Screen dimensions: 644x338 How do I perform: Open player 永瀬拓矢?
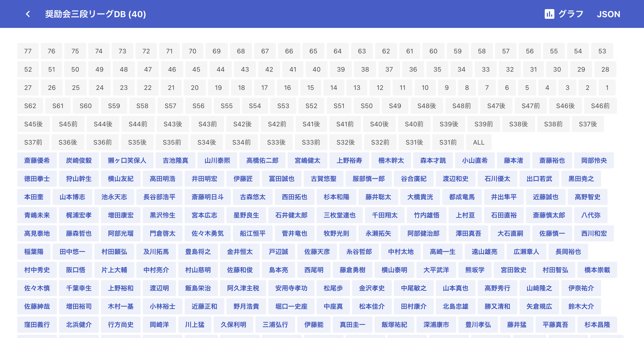tap(378, 233)
